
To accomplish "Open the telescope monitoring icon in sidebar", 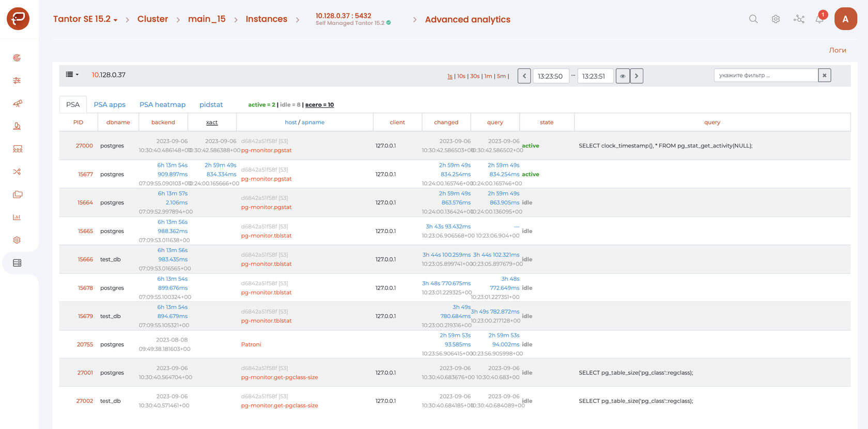I will [x=17, y=103].
